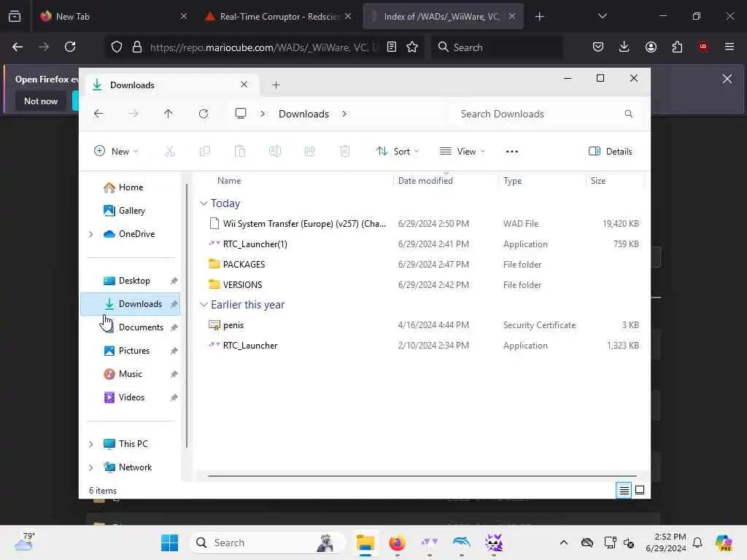Image resolution: width=747 pixels, height=560 pixels.
Task: Click the Firefox URL address bar
Action: pos(264,47)
